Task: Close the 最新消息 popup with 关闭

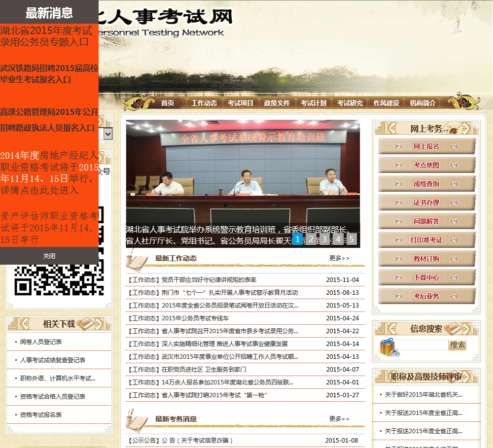Action: [49, 256]
